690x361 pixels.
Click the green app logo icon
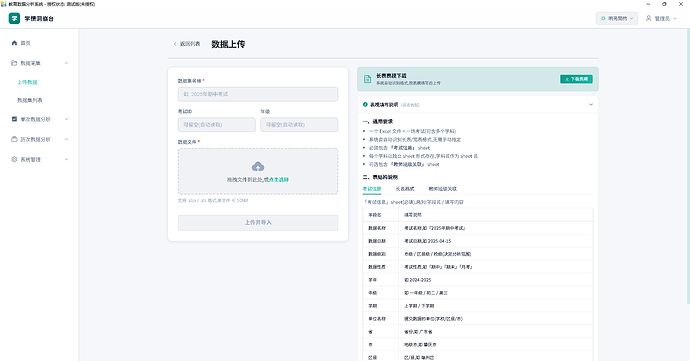point(14,18)
